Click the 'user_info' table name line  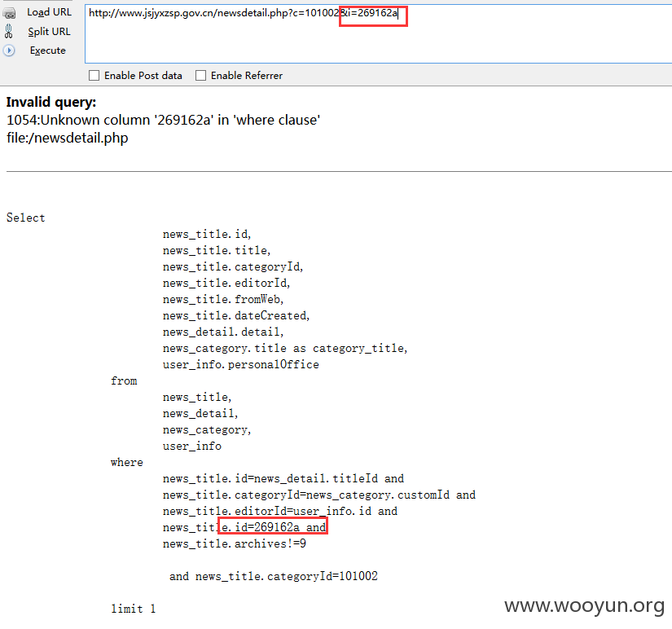click(192, 446)
